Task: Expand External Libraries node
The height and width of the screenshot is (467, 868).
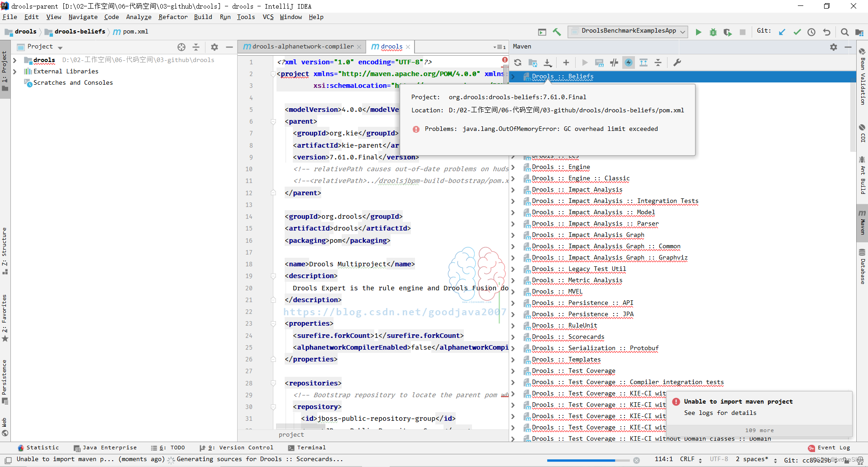Action: [14, 71]
